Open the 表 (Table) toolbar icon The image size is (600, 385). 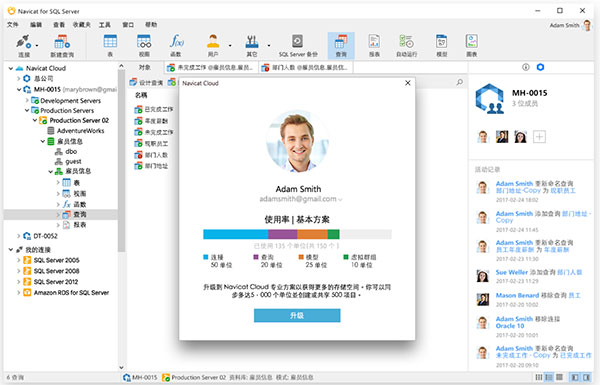[x=110, y=46]
